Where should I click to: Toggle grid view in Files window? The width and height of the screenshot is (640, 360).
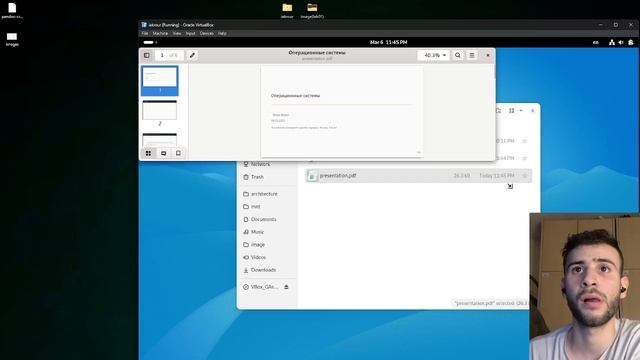pos(511,111)
